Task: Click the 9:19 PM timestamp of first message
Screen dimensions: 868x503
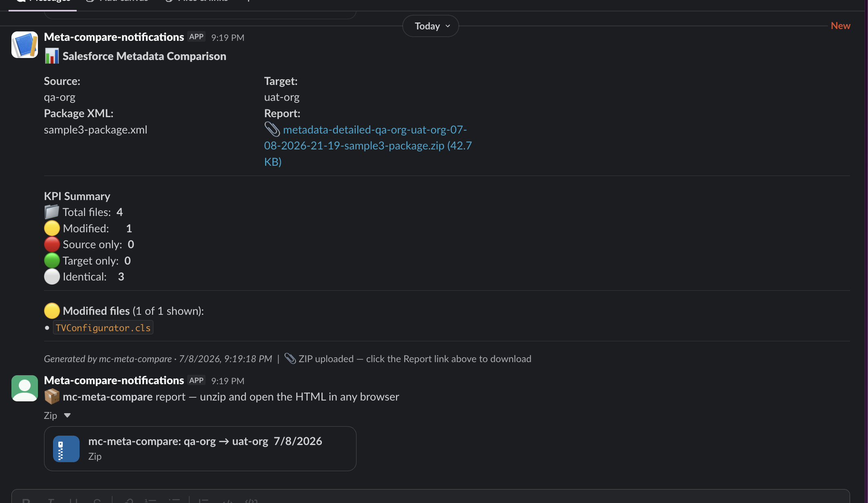Action: point(228,38)
